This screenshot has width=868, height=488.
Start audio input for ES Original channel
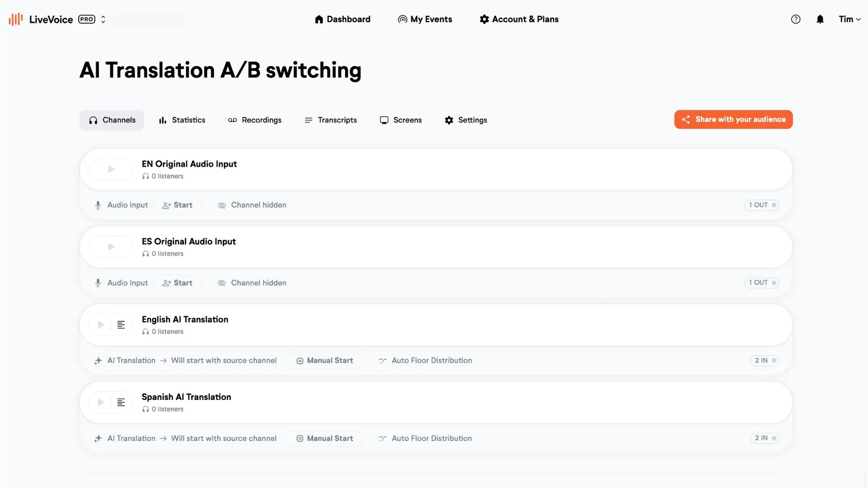[177, 283]
